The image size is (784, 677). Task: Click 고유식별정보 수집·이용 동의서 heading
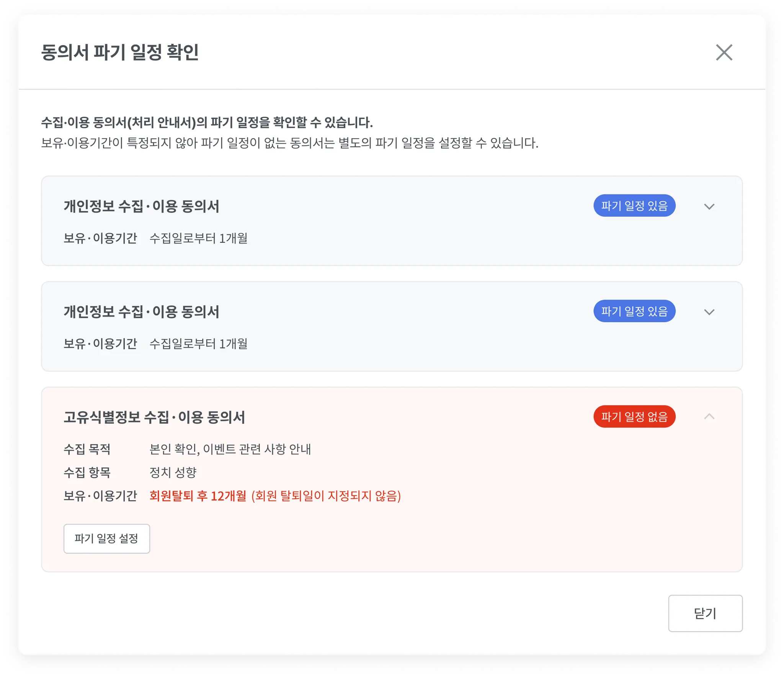tap(154, 417)
